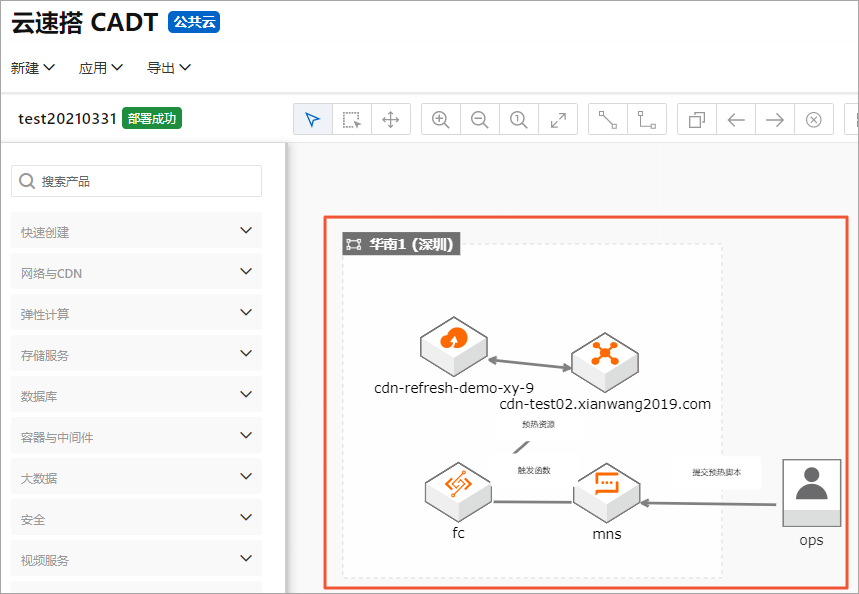Undo with the left arrow icon
The height and width of the screenshot is (594, 859).
point(736,119)
